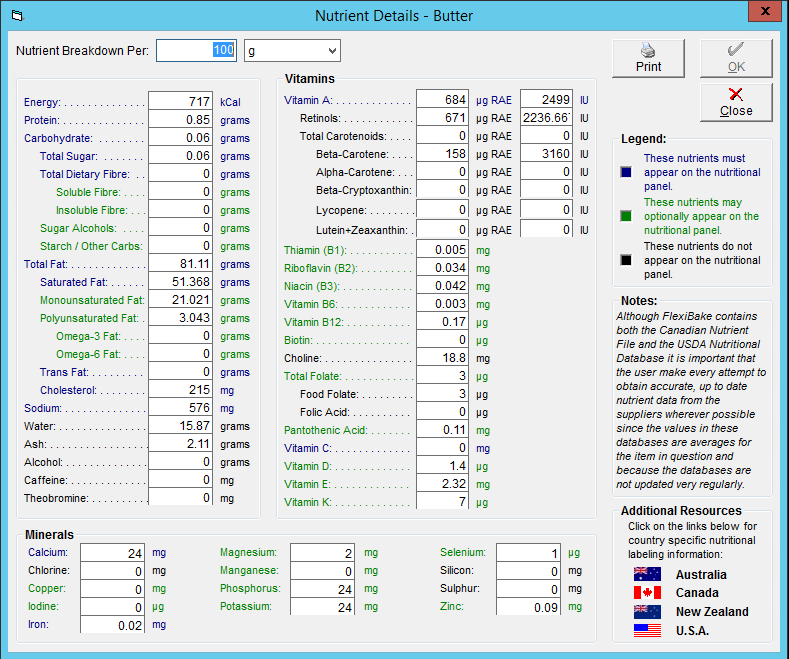The image size is (789, 659).
Task: Select the Energy value field 717
Action: click(x=181, y=102)
